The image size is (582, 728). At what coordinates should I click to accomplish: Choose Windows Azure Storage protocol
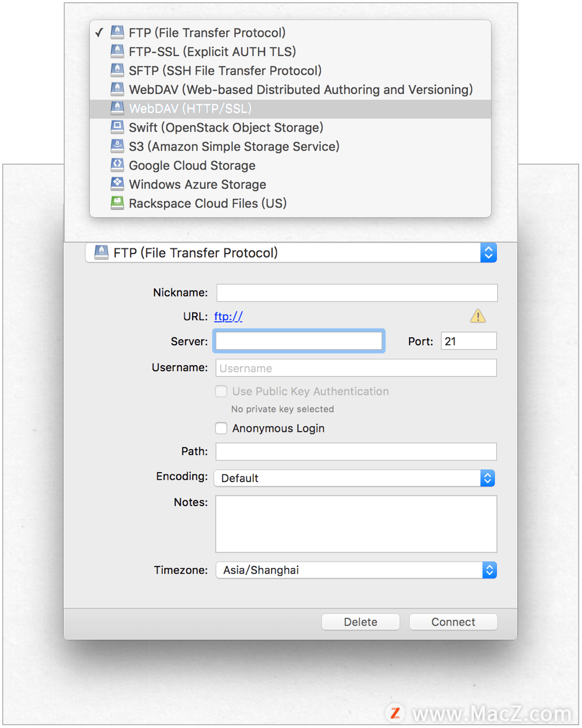pyautogui.click(x=290, y=184)
